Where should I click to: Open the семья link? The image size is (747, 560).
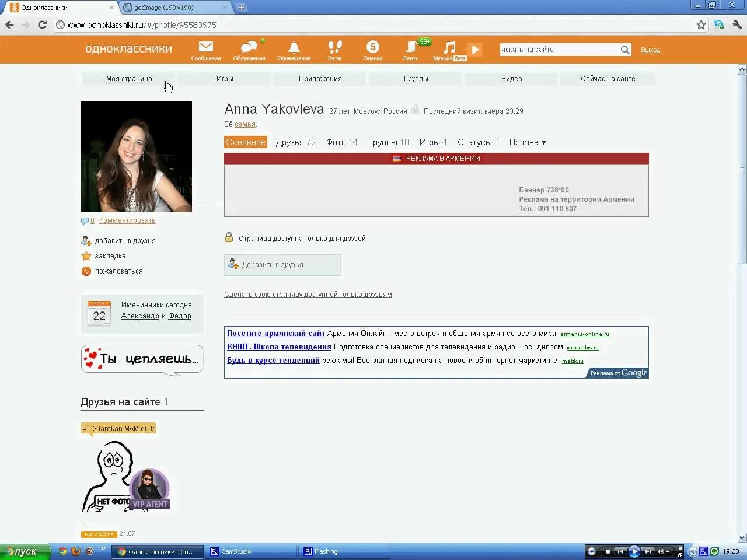(245, 124)
